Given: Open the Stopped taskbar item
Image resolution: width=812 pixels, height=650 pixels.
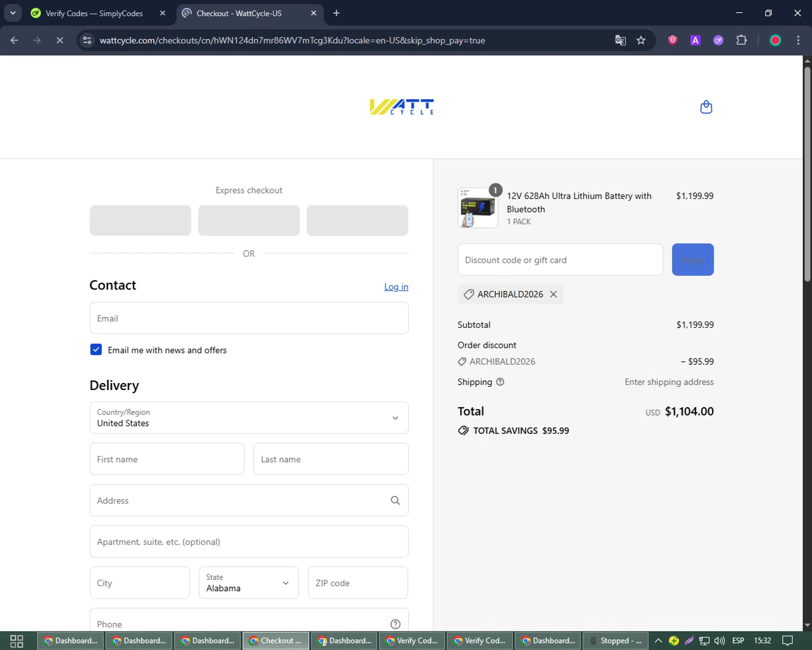Looking at the screenshot, I should (615, 641).
